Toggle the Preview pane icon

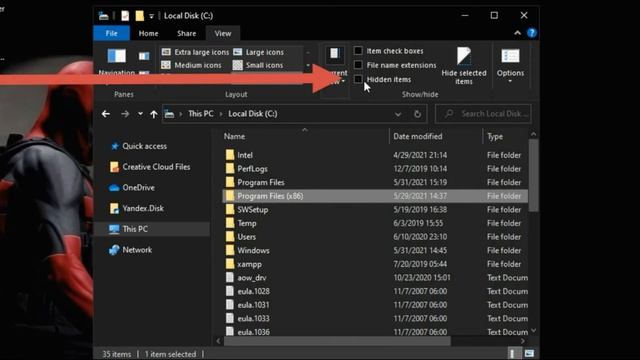tap(144, 56)
